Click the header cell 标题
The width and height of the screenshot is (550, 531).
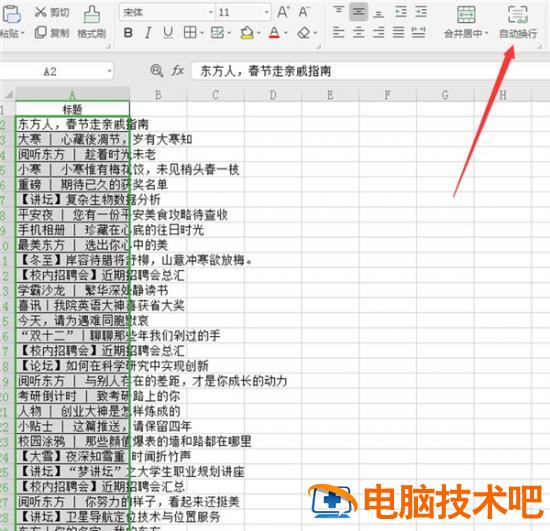(x=72, y=109)
